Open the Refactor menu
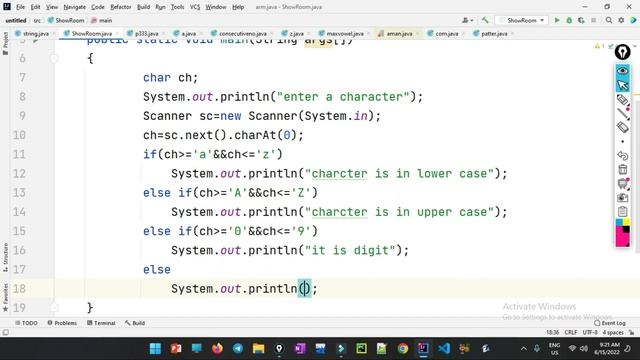The height and width of the screenshot is (360, 640). click(x=121, y=7)
